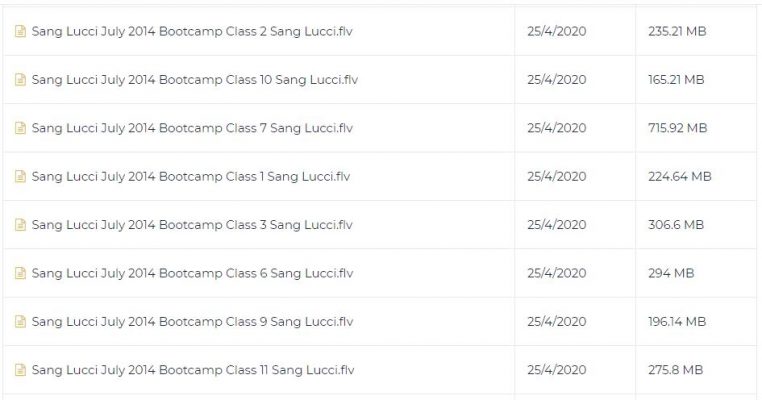Viewport: 762px width, 400px height.
Task: Click the file icon beside Bootcamp Class 1
Action: point(20,177)
